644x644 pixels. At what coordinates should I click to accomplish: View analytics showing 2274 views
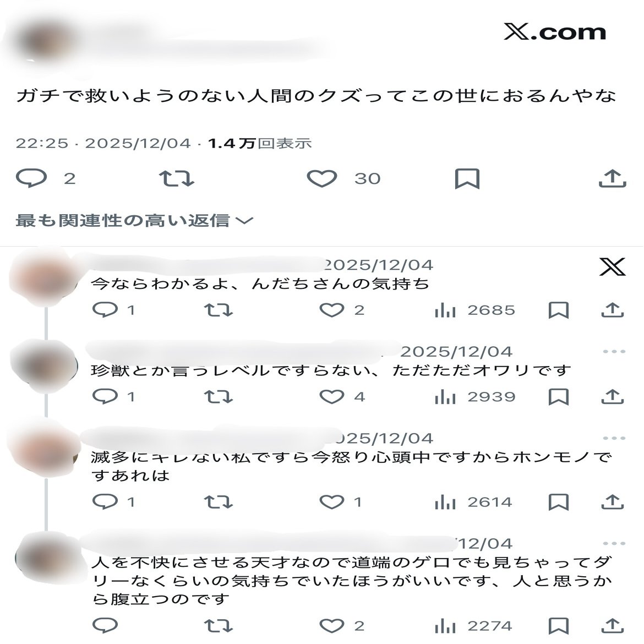[x=473, y=626]
